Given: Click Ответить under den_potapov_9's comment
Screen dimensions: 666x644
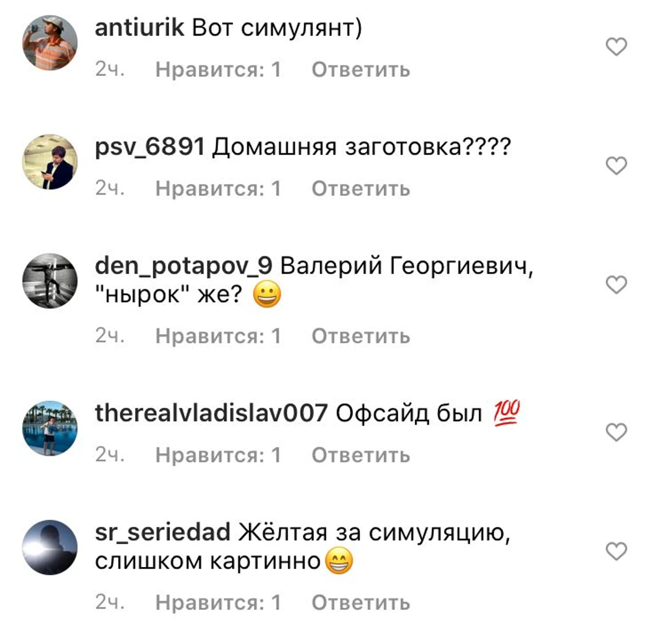Looking at the screenshot, I should tap(361, 336).
